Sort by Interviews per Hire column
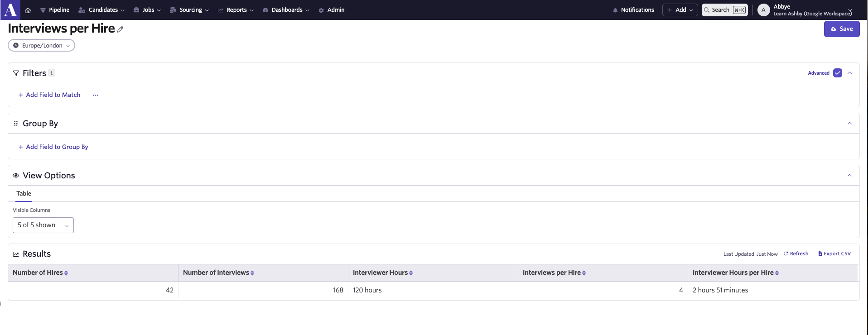Viewport: 868px width, 335px height. coord(584,273)
